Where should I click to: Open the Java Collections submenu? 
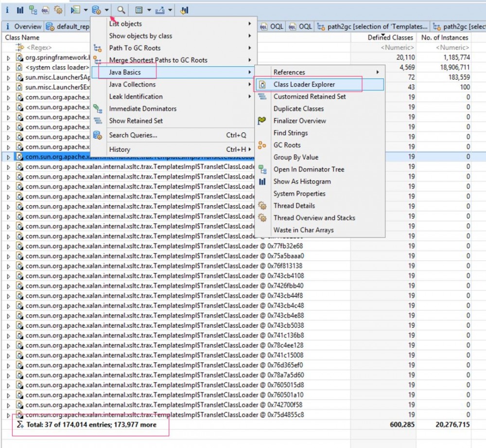(x=173, y=84)
